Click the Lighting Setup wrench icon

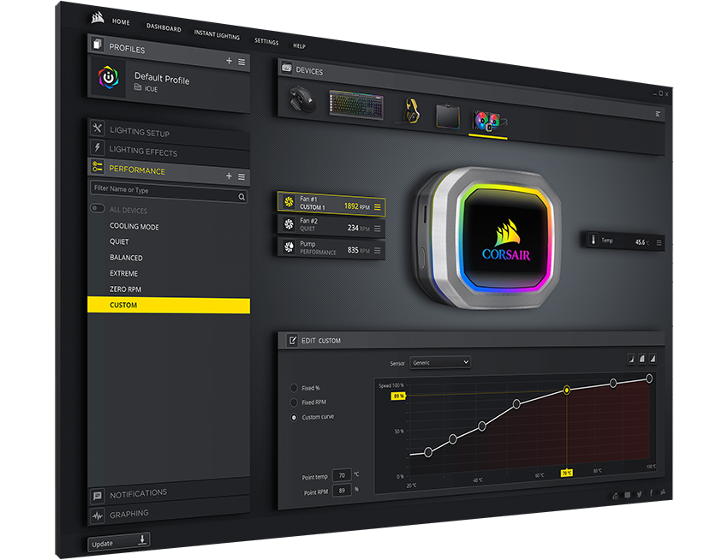97,128
